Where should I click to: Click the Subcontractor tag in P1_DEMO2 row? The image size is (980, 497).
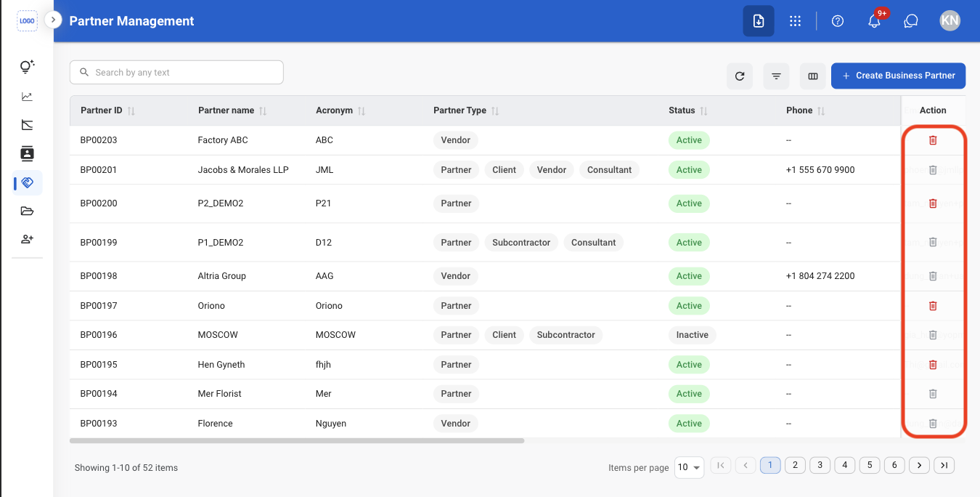click(x=521, y=243)
